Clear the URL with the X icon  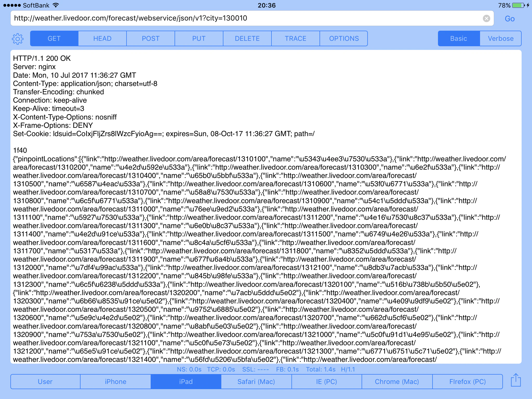pos(486,18)
